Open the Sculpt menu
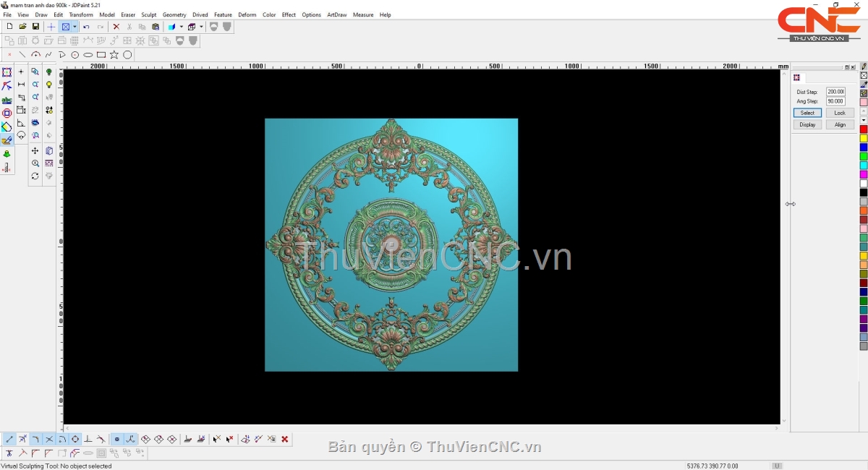The height and width of the screenshot is (470, 868). click(x=149, y=14)
